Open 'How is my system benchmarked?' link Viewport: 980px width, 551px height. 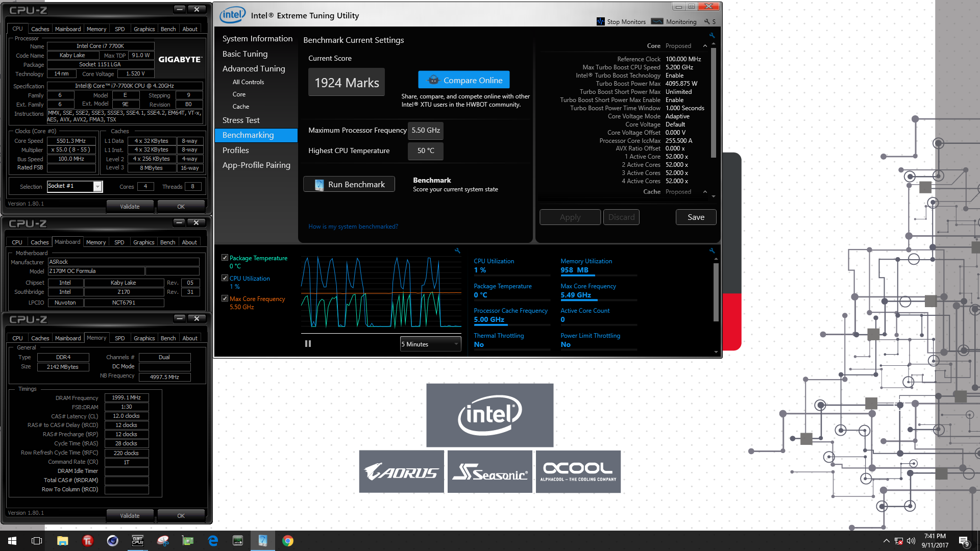353,227
